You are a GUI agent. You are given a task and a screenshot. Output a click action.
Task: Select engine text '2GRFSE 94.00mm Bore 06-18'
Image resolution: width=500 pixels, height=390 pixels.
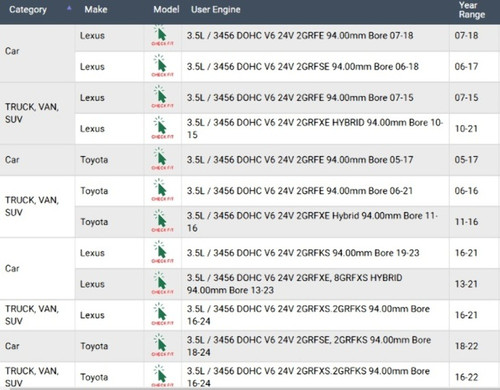pos(357,66)
